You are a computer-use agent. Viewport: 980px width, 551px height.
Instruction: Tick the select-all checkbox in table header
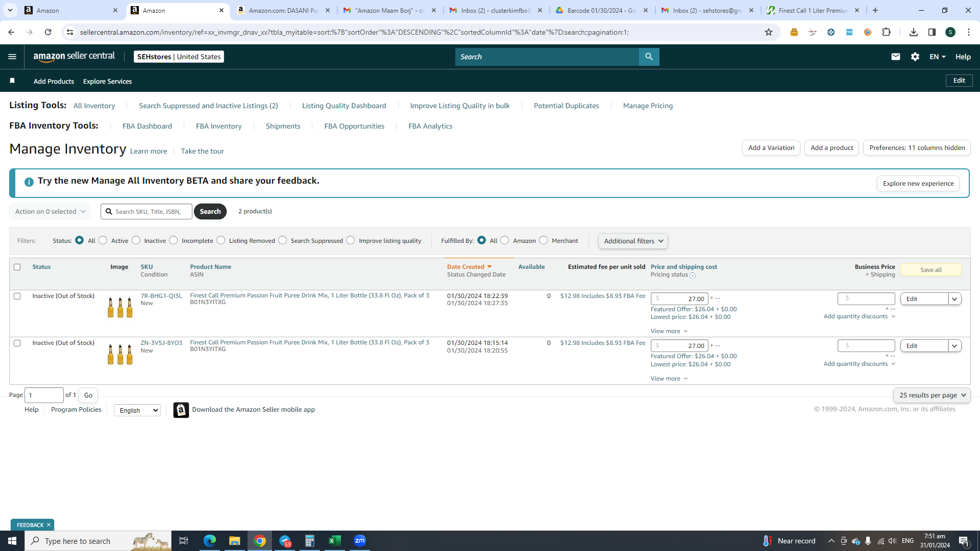pyautogui.click(x=17, y=267)
